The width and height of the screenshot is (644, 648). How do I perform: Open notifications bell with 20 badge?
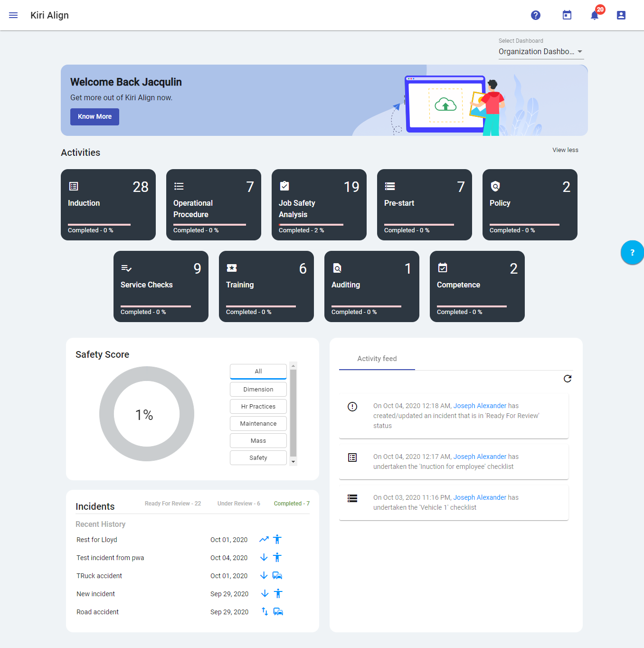click(x=595, y=15)
